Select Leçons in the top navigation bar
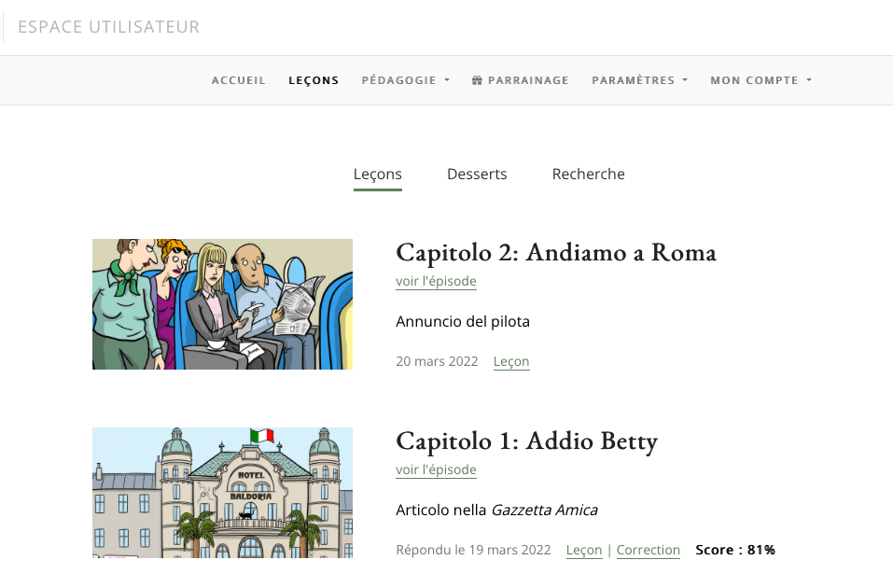The width and height of the screenshot is (893, 588). (x=314, y=80)
